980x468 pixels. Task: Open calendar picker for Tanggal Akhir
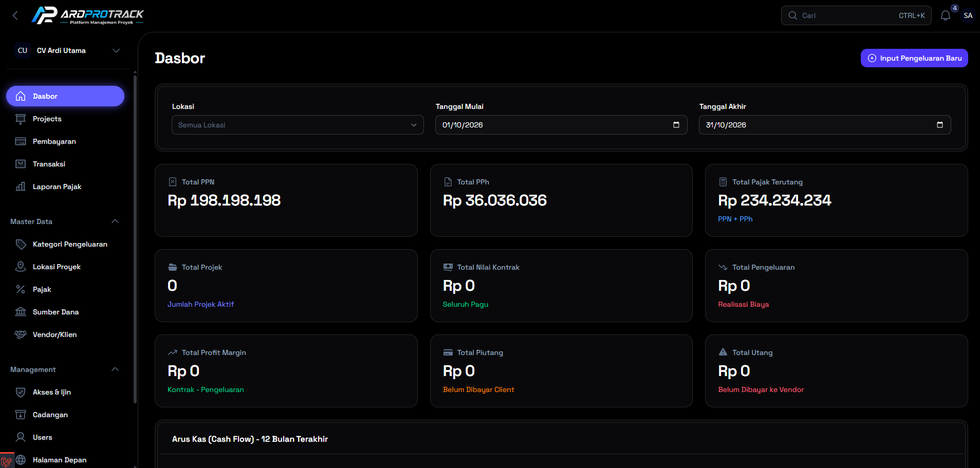pos(940,125)
